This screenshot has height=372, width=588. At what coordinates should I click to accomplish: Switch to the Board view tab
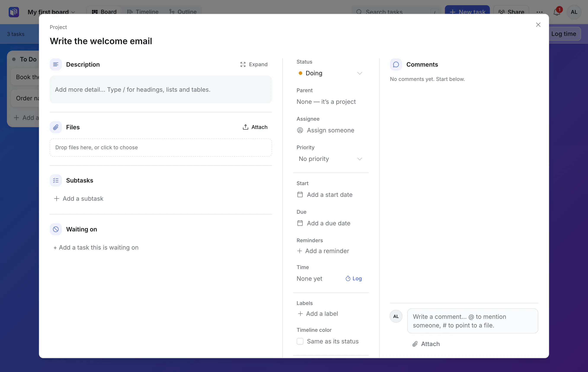pyautogui.click(x=104, y=12)
